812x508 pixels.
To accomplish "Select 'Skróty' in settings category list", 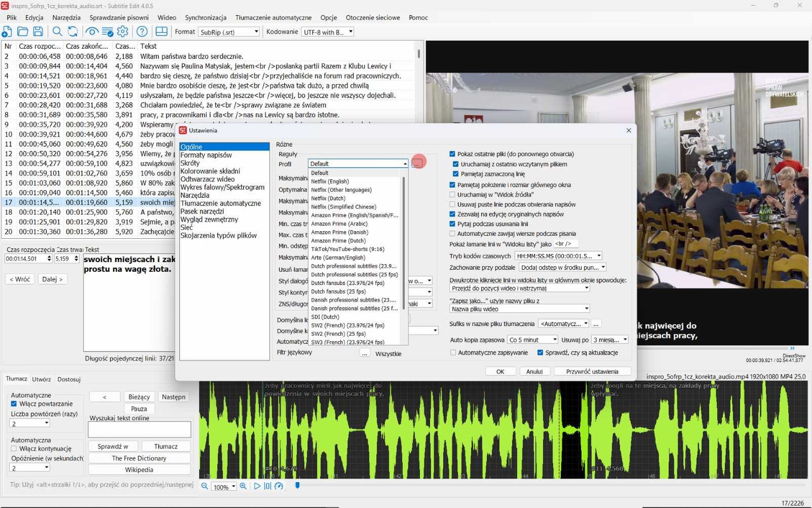I will click(190, 163).
